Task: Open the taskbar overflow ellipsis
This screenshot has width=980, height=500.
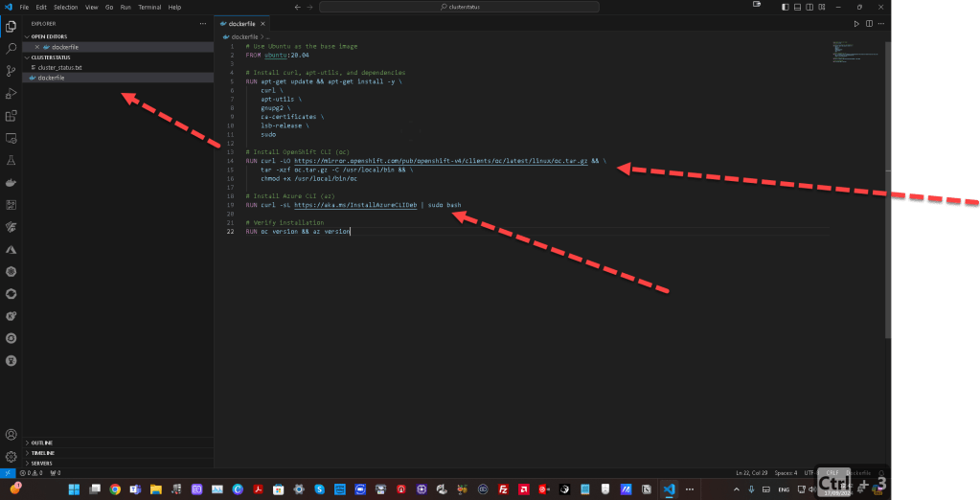Action: pos(690,489)
